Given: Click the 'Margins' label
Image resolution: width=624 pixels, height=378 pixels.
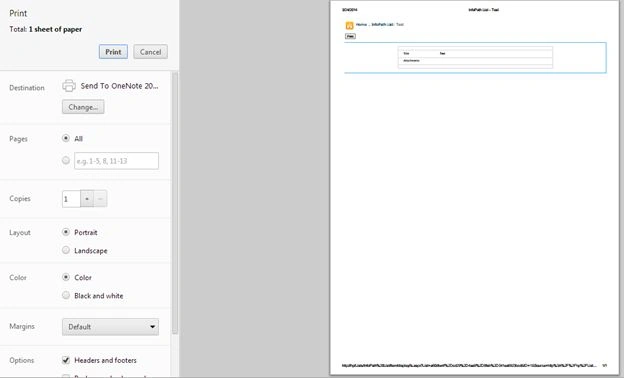Looking at the screenshot, I should (x=22, y=326).
